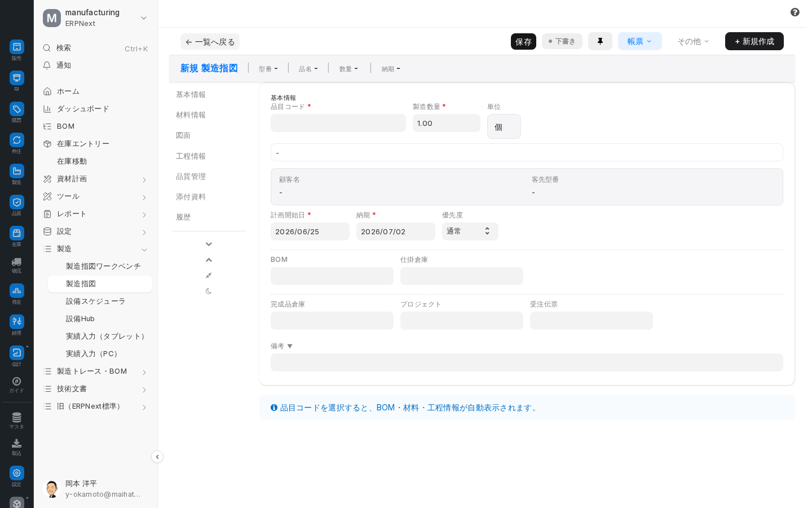
Task: Switch to 履歴 section tab
Action: 183,217
